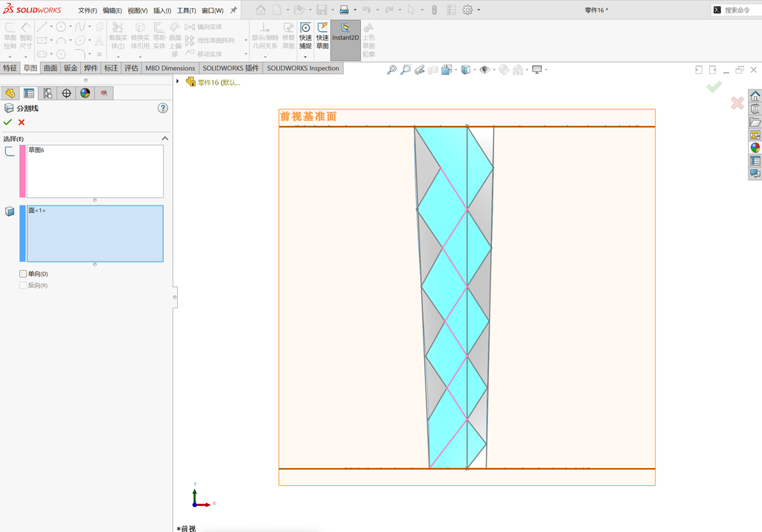The image size is (762, 532).
Task: Click the 前视基准面 plane label
Action: pyautogui.click(x=308, y=117)
